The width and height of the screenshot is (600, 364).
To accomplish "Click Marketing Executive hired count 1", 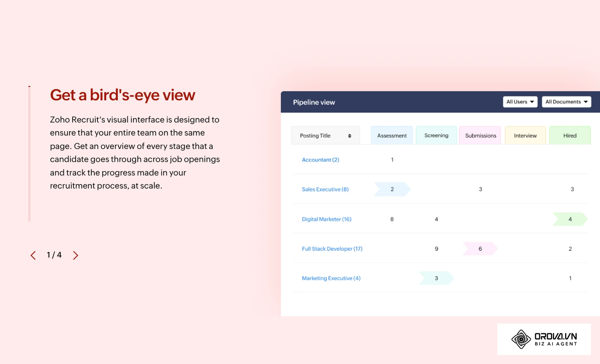I will (570, 278).
